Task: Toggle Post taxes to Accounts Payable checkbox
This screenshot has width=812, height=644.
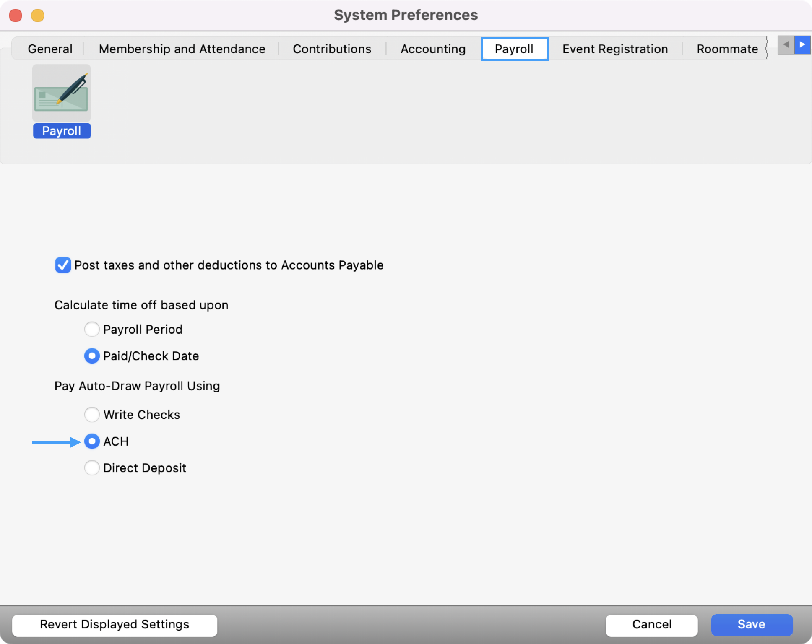Action: 63,265
